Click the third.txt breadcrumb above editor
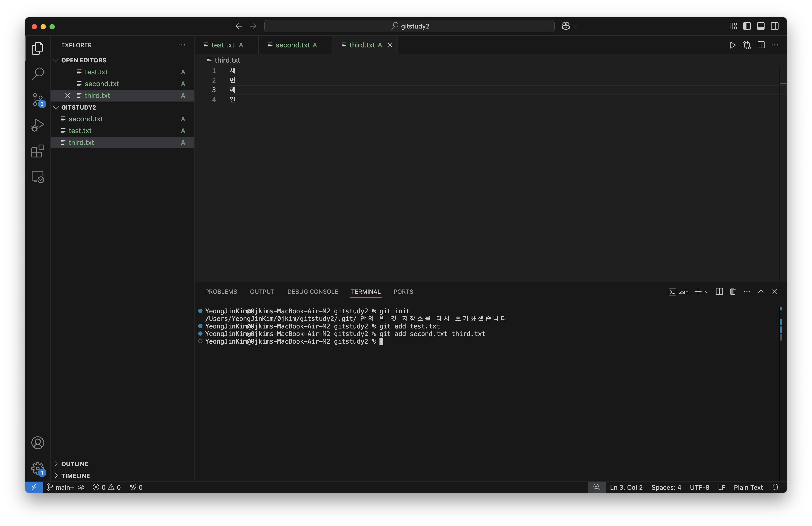 point(223,60)
